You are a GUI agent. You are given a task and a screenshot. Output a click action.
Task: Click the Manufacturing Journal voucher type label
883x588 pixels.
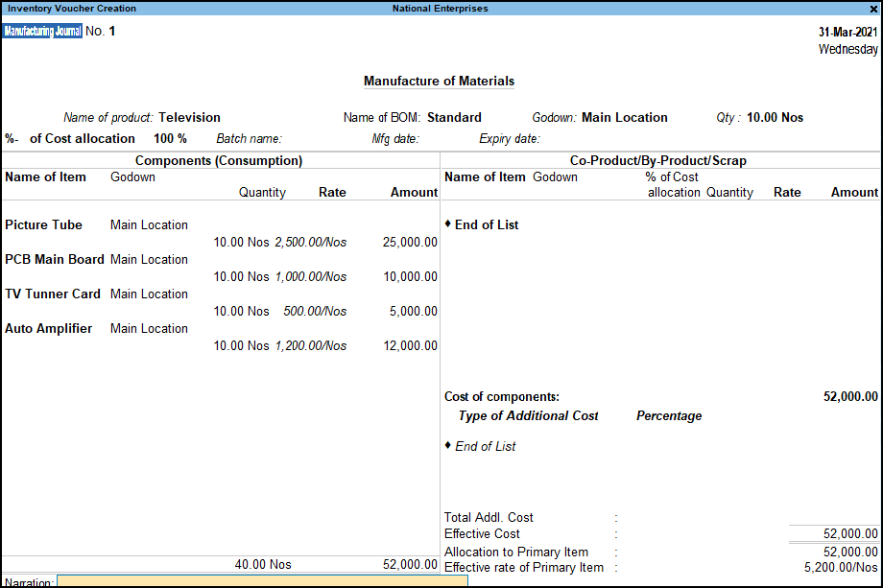(x=42, y=32)
